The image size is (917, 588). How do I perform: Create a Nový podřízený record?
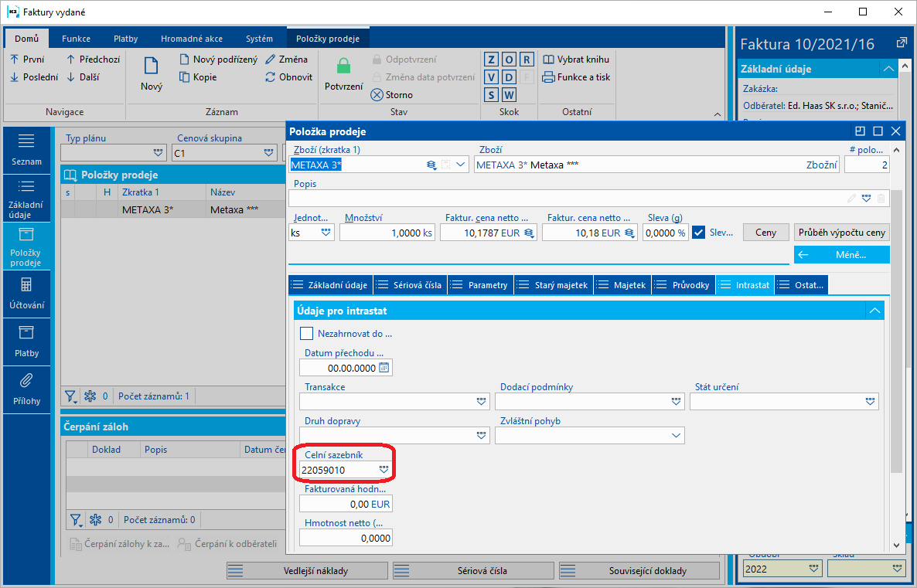(218, 59)
